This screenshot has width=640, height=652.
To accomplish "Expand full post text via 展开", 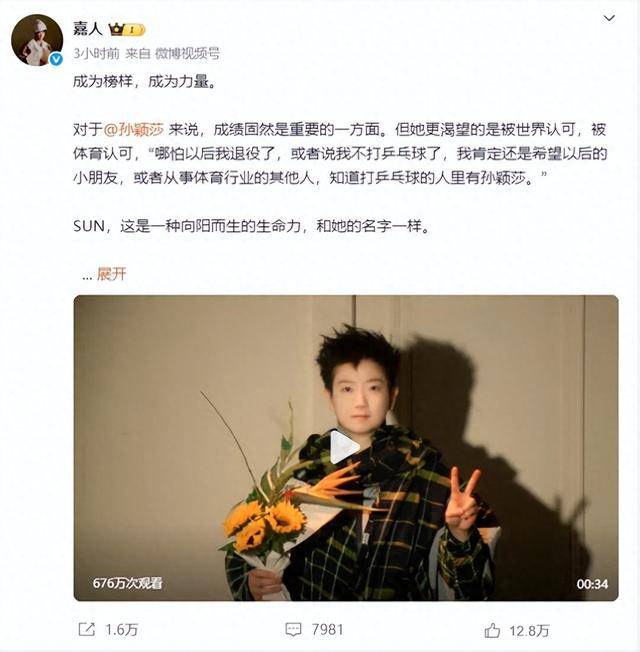I will (111, 274).
